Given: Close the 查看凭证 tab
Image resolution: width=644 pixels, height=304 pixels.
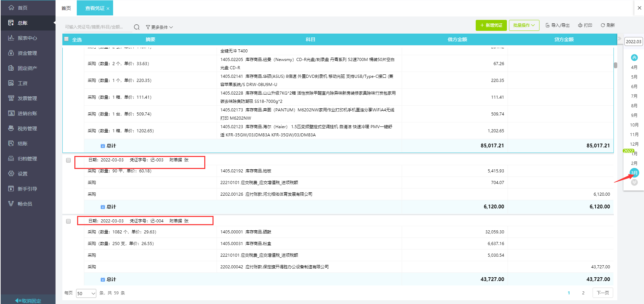Looking at the screenshot, I should (108, 9).
